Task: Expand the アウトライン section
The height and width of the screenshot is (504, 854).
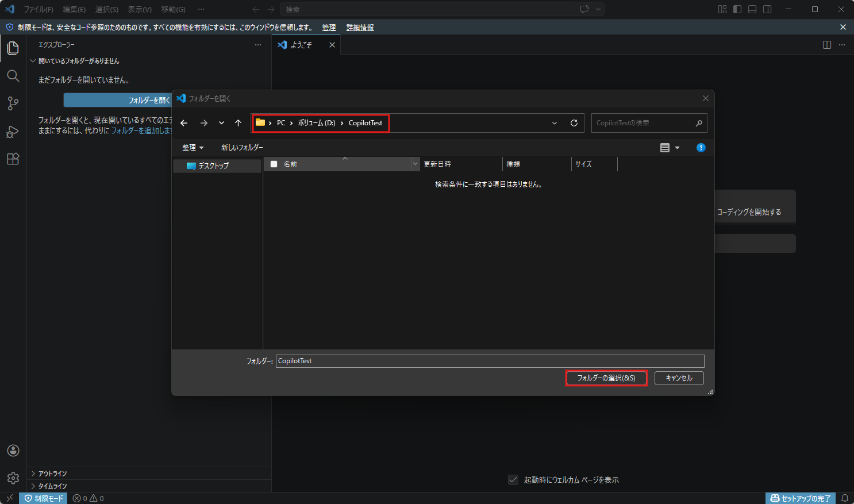Action: point(52,474)
